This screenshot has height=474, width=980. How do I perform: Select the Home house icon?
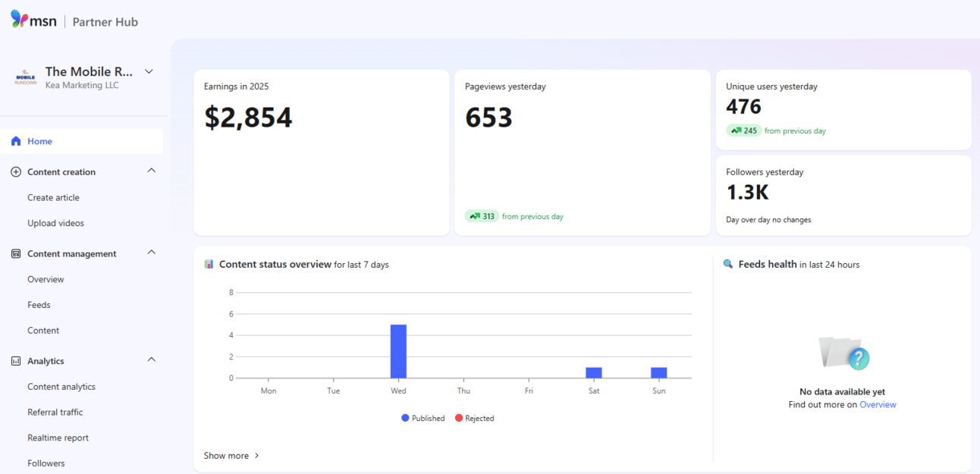pos(16,141)
